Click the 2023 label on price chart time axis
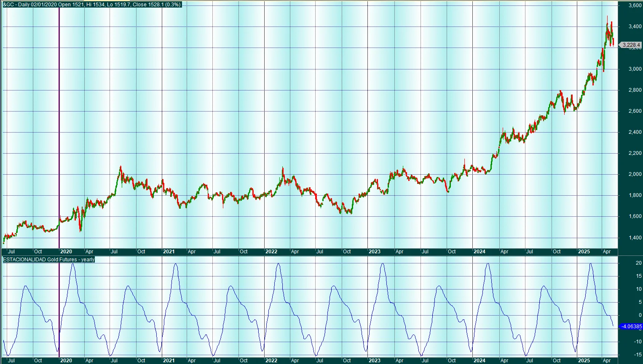Viewport: 643px width, 364px height. coord(374,252)
